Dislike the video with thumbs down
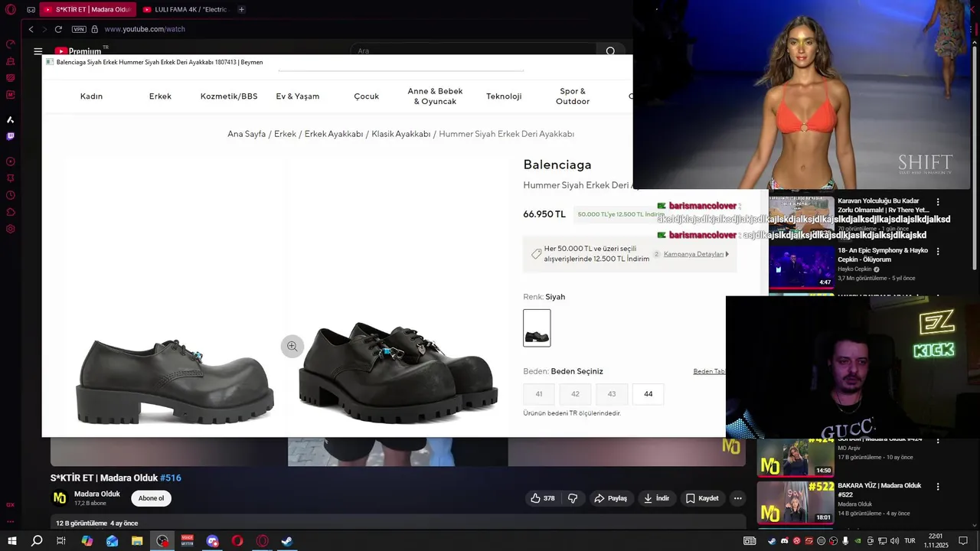Screen dimensions: 980x551 (x=573, y=498)
